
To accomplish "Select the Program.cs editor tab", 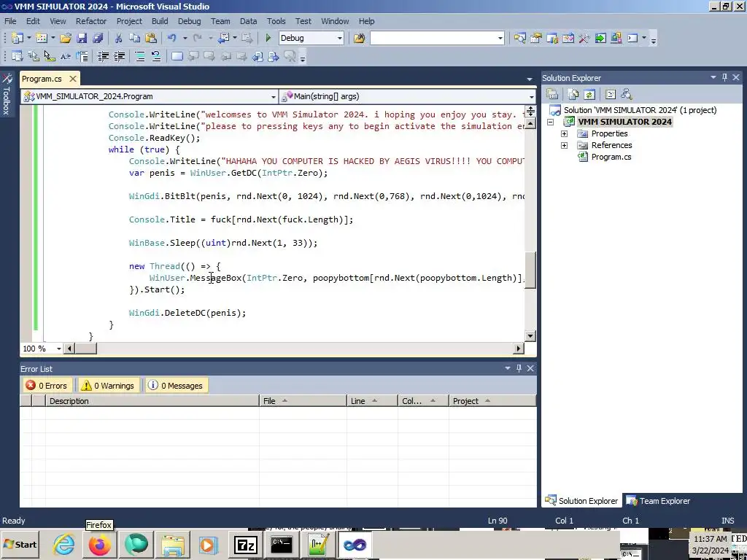I will (x=42, y=79).
